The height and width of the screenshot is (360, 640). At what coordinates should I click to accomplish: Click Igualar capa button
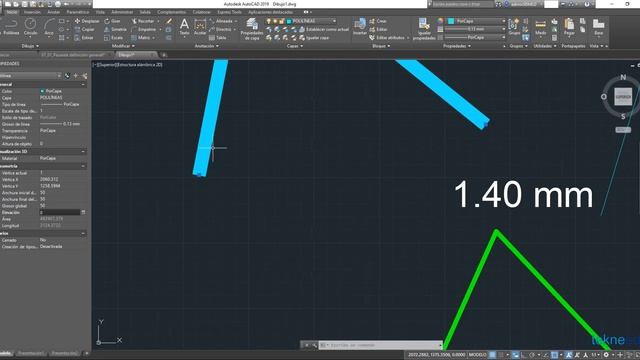314,38
